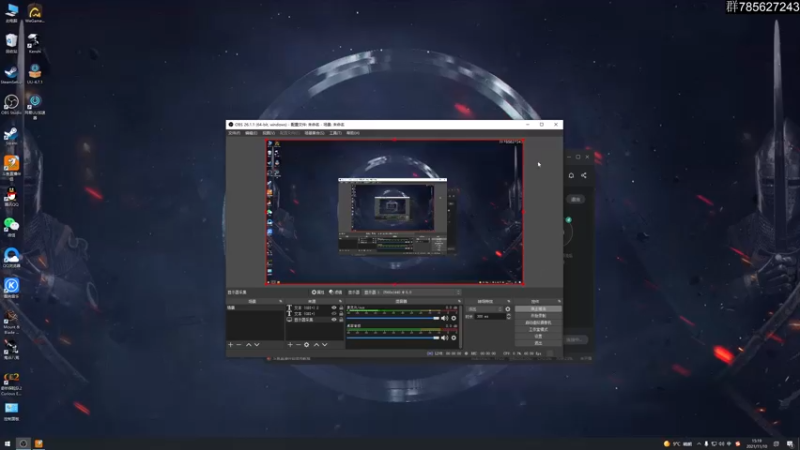Select the QQ penguin desktop icon
The image size is (800, 450).
tap(11, 196)
